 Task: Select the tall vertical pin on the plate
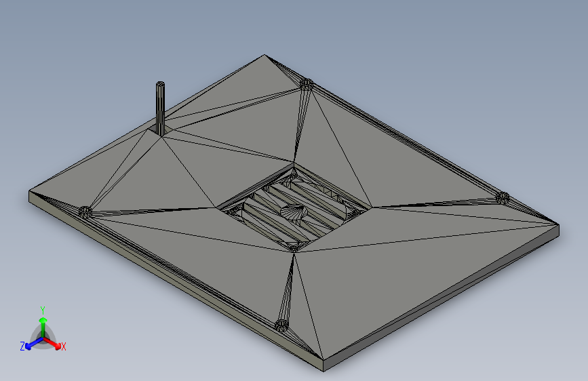pyautogui.click(x=160, y=108)
